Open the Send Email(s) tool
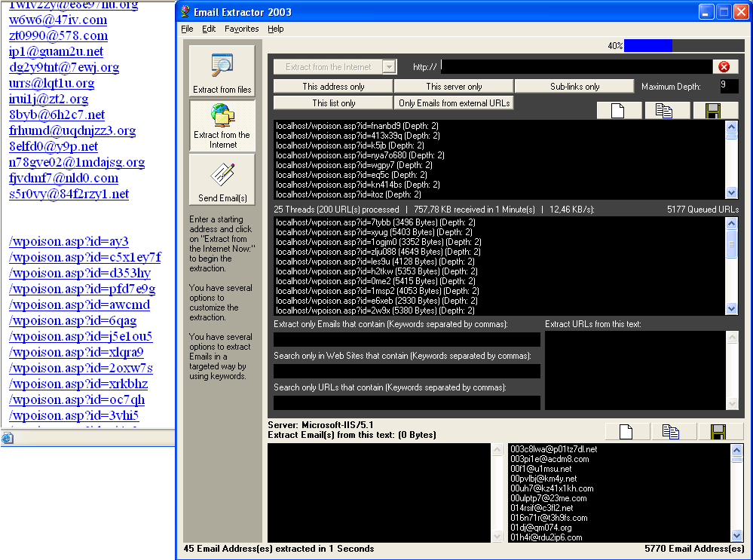The image size is (753, 560). (222, 180)
